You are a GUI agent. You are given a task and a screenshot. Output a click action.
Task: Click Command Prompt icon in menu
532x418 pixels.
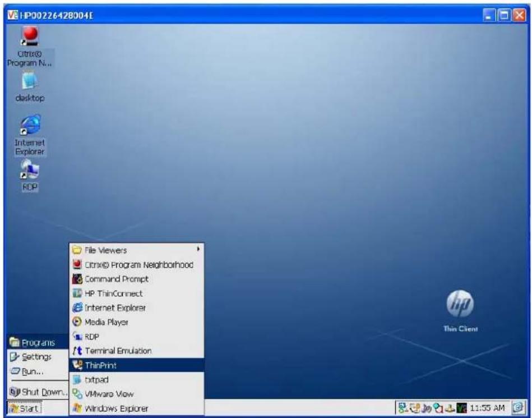click(77, 279)
